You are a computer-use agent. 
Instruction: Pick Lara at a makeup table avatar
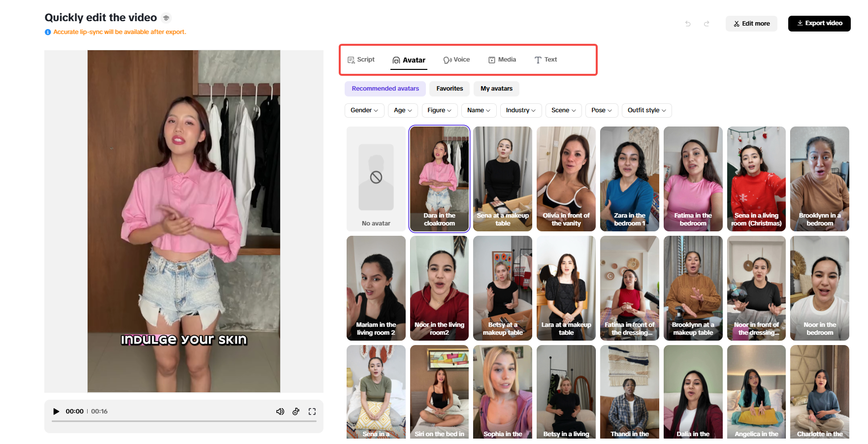(x=566, y=288)
